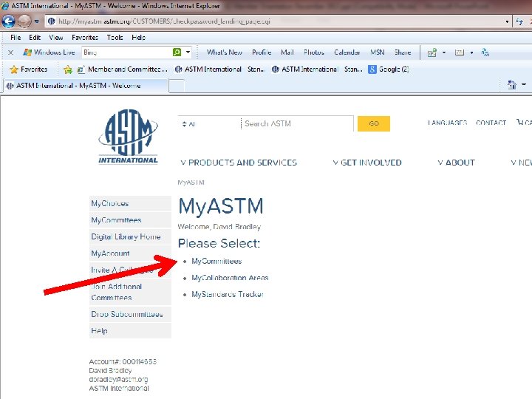Click the Search ASTM input field
The height and width of the screenshot is (399, 532).
(x=297, y=124)
